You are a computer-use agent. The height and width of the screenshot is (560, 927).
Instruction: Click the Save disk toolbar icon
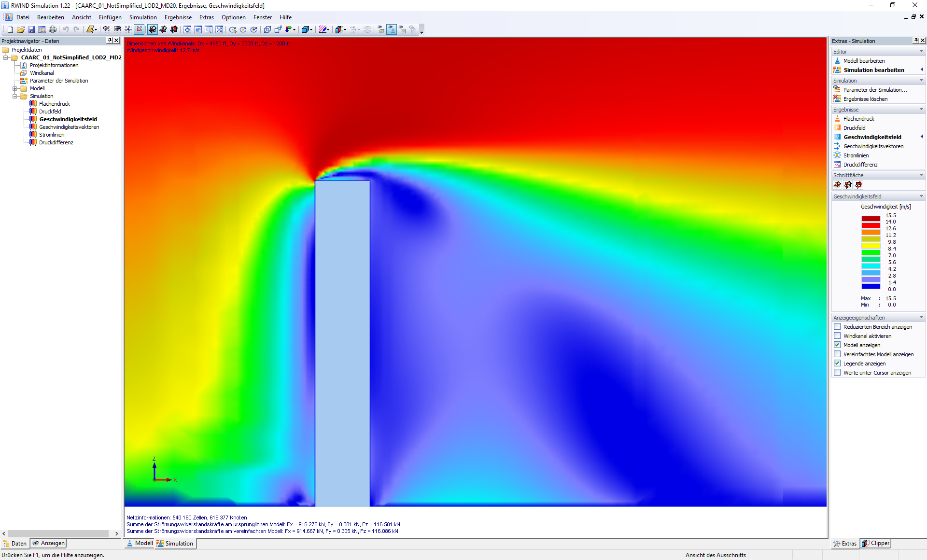pyautogui.click(x=31, y=29)
